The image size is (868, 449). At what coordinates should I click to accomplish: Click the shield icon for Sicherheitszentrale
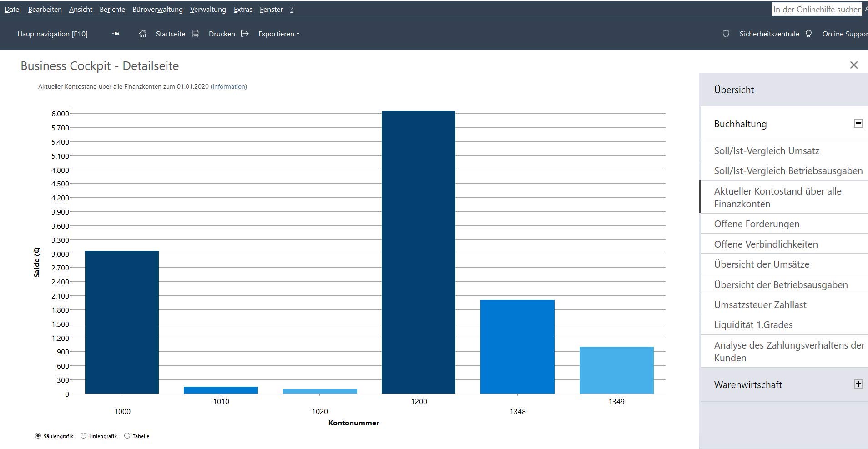[726, 34]
